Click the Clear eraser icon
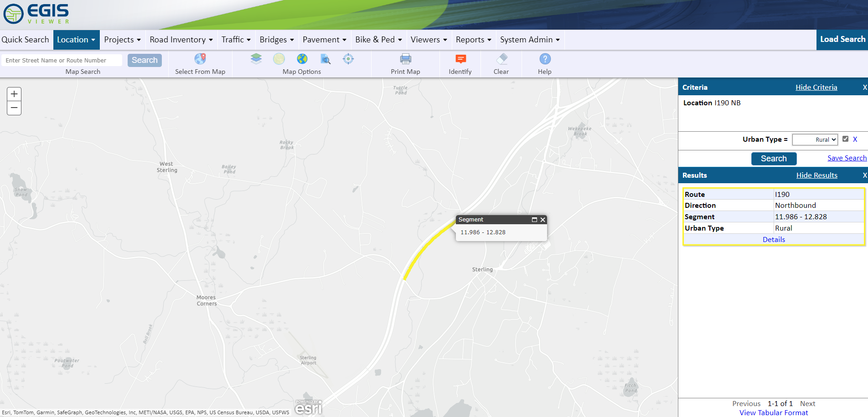Image resolution: width=868 pixels, height=417 pixels. 502,59
